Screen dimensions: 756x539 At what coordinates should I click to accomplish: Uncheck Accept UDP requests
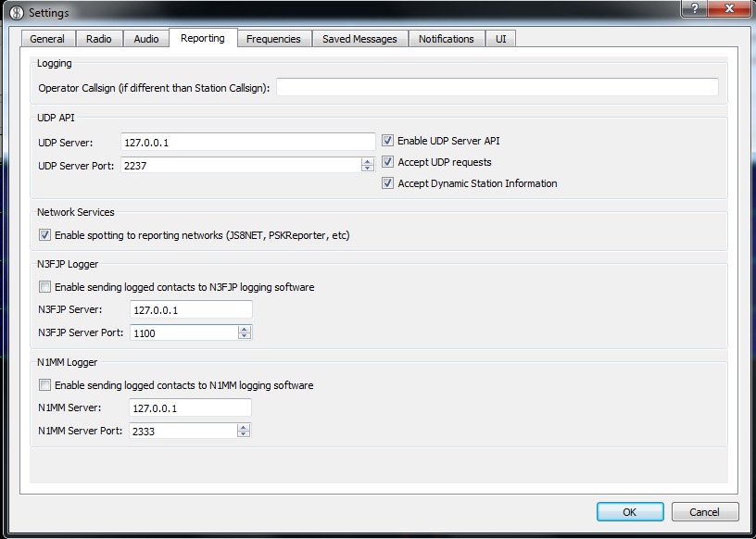[388, 162]
